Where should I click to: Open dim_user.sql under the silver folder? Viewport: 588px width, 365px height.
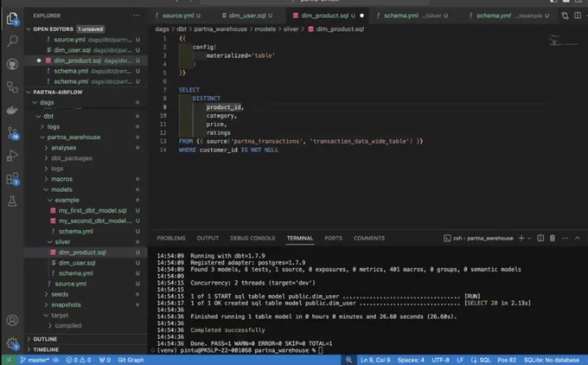click(77, 263)
